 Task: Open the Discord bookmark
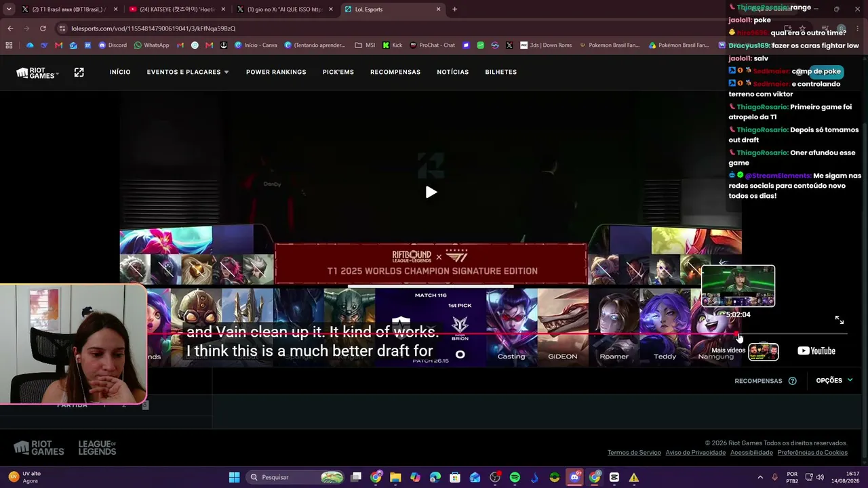tap(113, 45)
